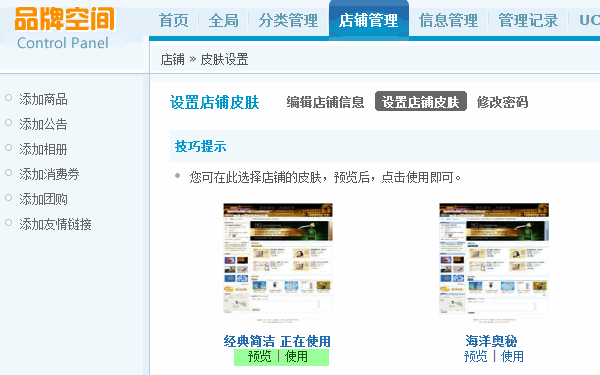Go to 首页 in top navigation
Image resolution: width=600 pixels, height=375 pixels.
click(x=174, y=20)
